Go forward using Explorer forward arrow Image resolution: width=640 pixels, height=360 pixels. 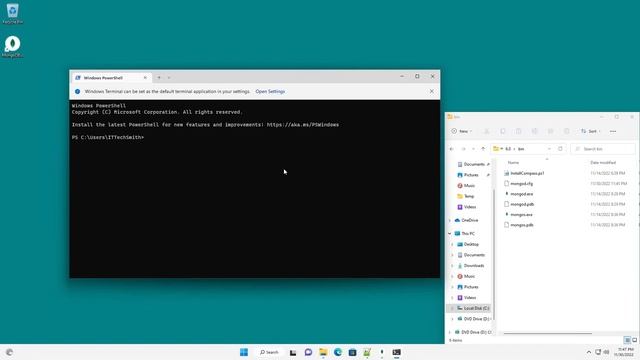coord(463,149)
